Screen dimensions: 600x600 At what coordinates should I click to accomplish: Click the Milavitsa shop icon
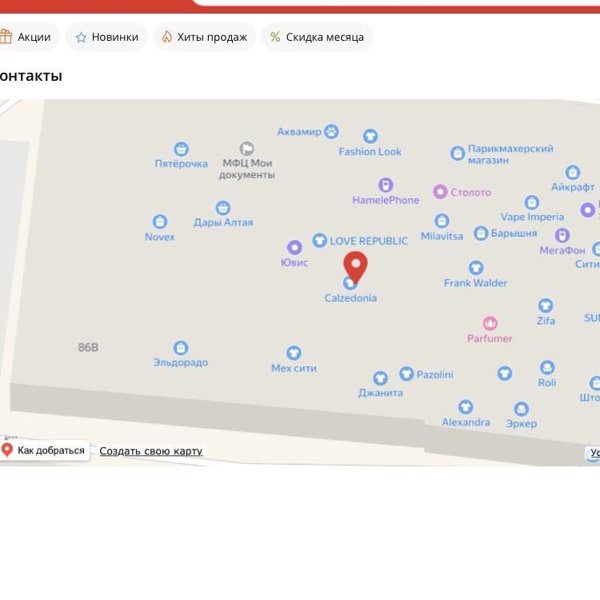click(x=442, y=221)
